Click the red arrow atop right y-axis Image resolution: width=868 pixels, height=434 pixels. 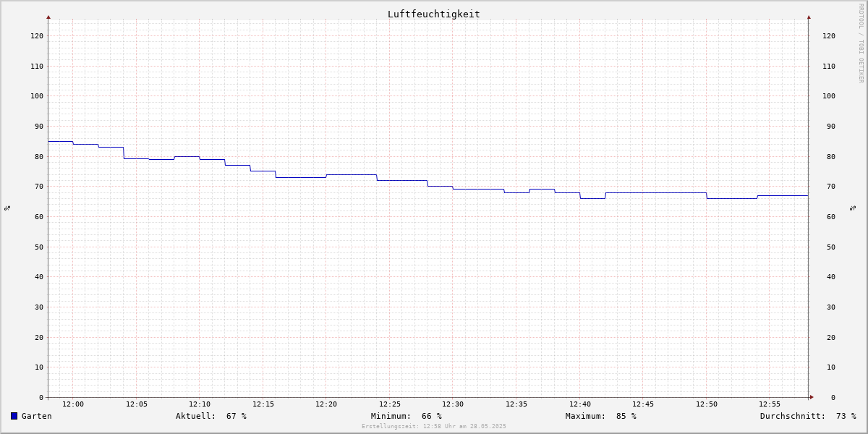pos(809,17)
